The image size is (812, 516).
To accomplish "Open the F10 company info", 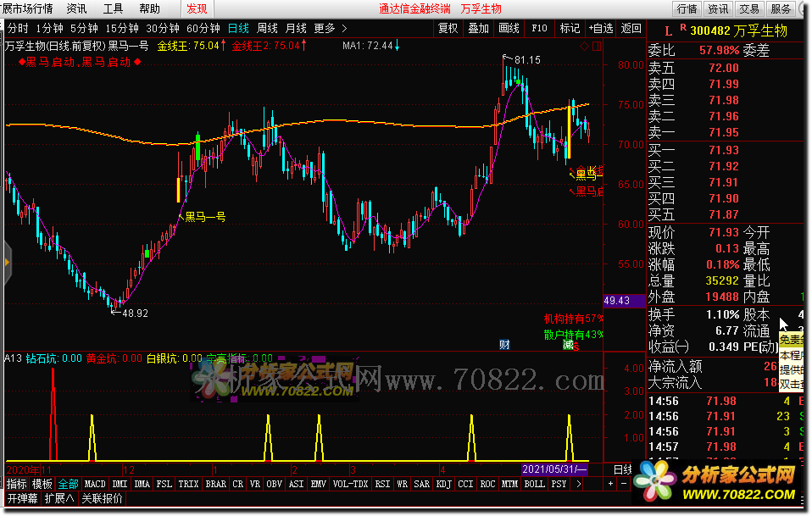I will (539, 29).
